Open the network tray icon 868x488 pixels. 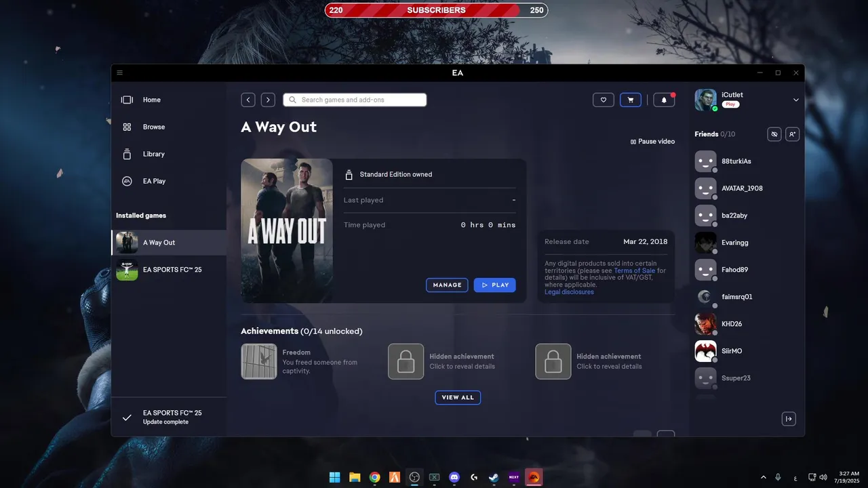pos(813,477)
